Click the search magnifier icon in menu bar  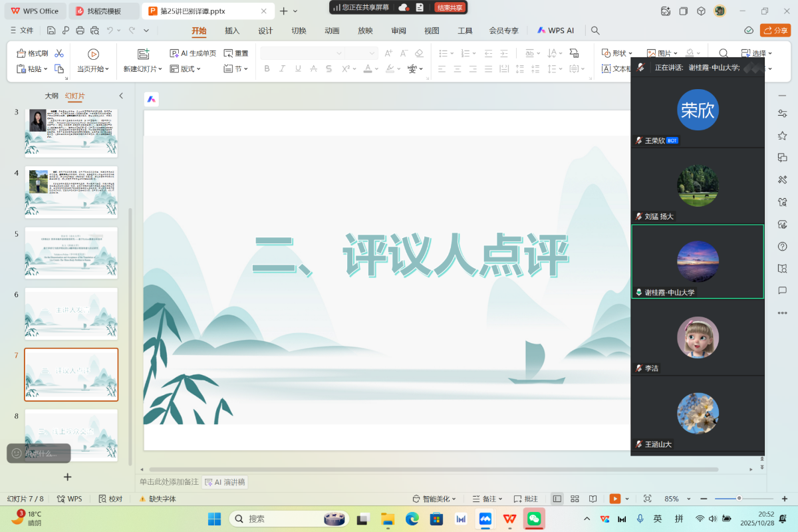tap(595, 31)
